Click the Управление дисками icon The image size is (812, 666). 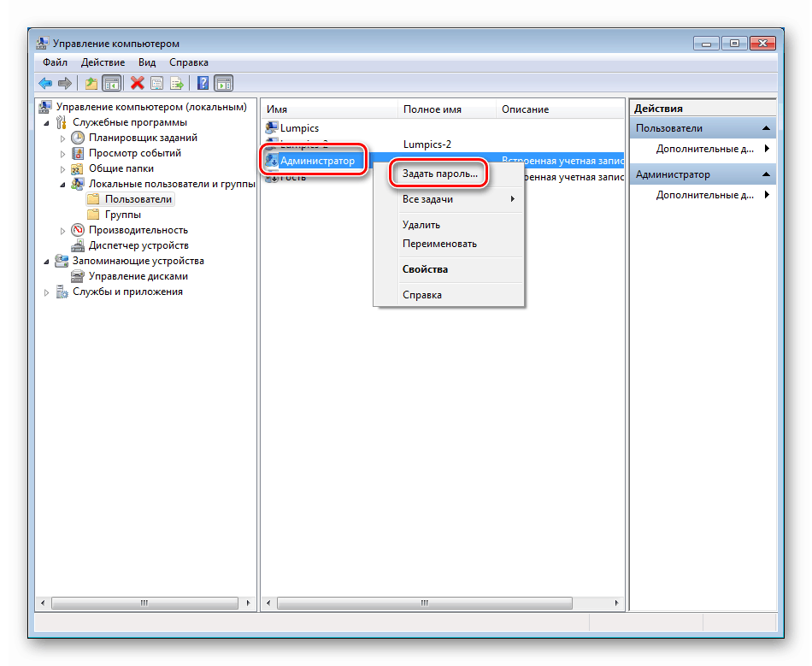tap(78, 276)
